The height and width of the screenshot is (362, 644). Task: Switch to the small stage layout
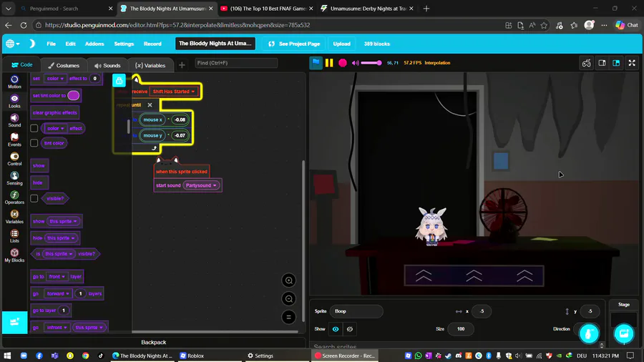pos(602,63)
